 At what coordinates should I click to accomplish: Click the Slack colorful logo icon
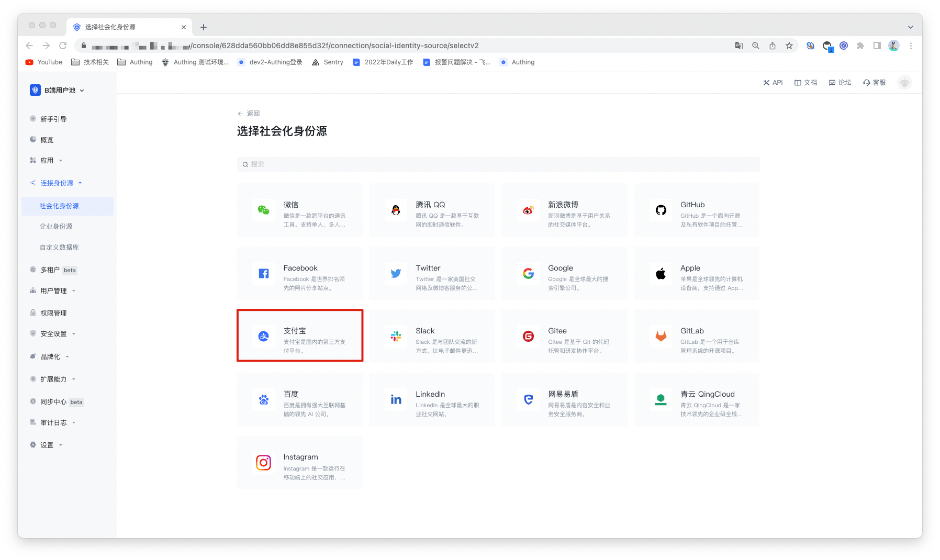click(x=396, y=337)
